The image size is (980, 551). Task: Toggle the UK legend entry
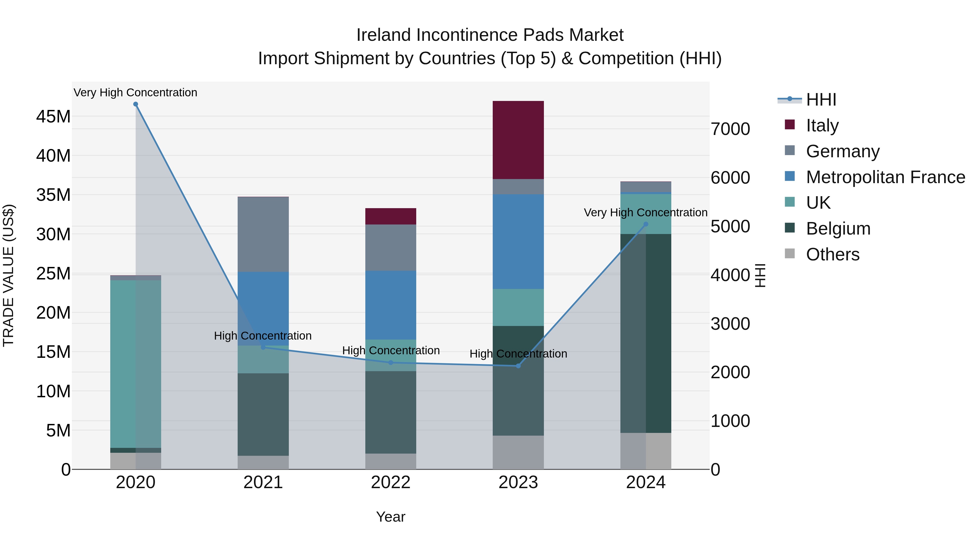pyautogui.click(x=807, y=203)
